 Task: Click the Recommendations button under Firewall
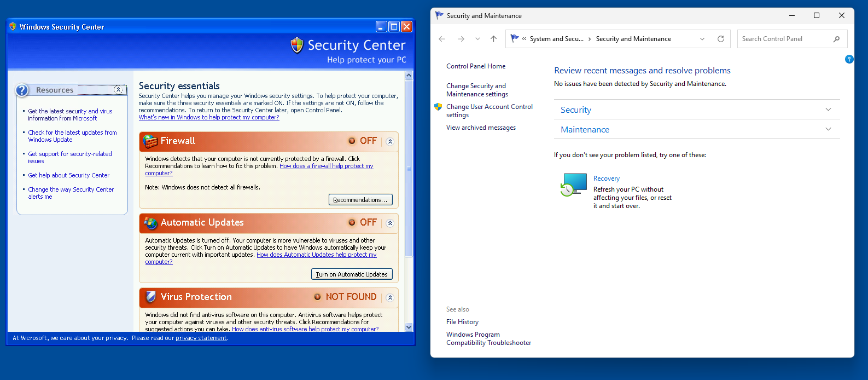[x=360, y=200]
